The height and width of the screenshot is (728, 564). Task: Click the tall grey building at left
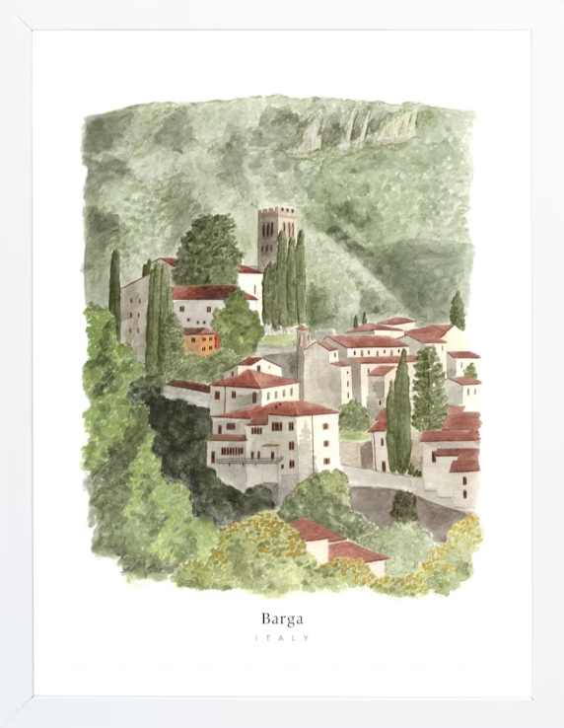tap(135, 316)
